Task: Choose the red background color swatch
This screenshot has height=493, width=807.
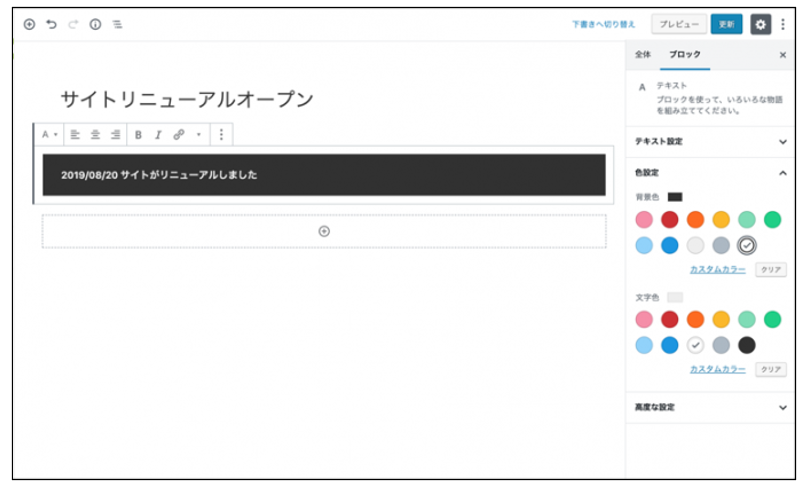Action: (669, 219)
